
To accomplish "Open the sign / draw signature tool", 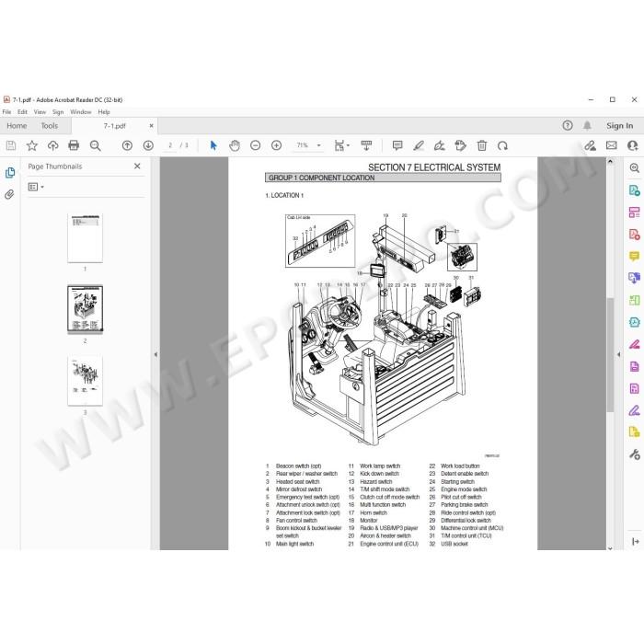I will click(x=440, y=145).
